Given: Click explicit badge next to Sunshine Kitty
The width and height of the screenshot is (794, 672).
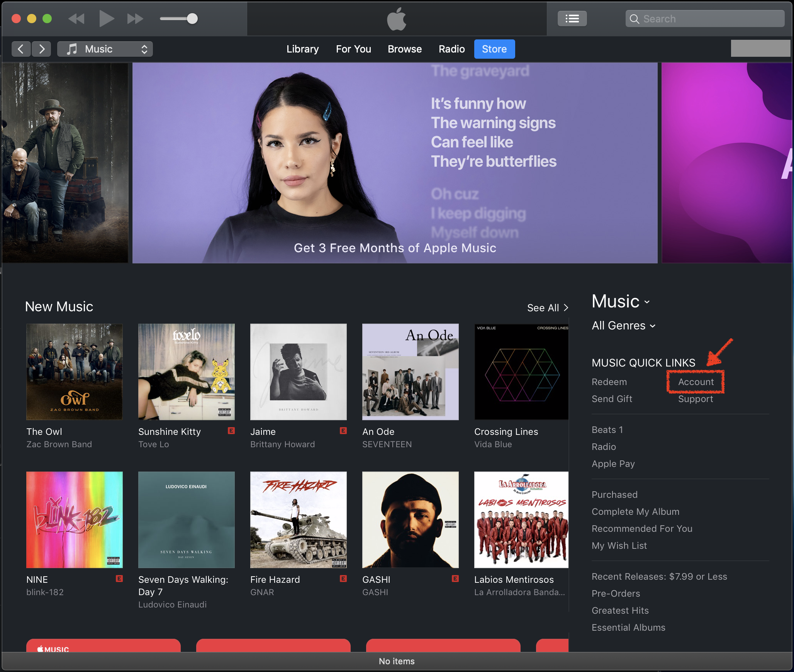Looking at the screenshot, I should (x=231, y=431).
